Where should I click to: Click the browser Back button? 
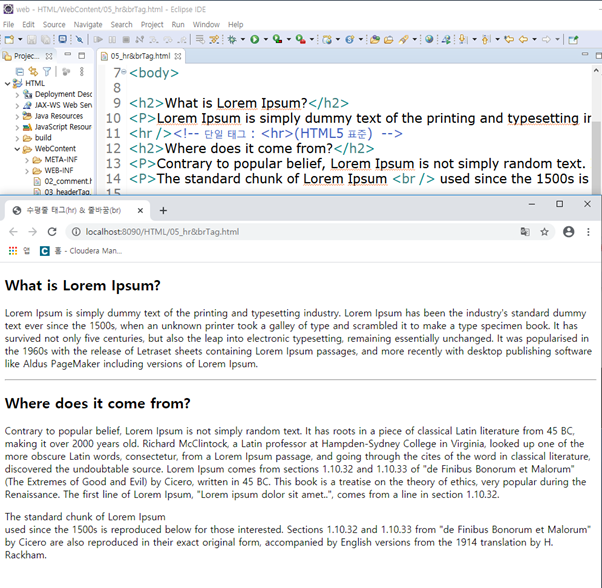click(x=13, y=232)
